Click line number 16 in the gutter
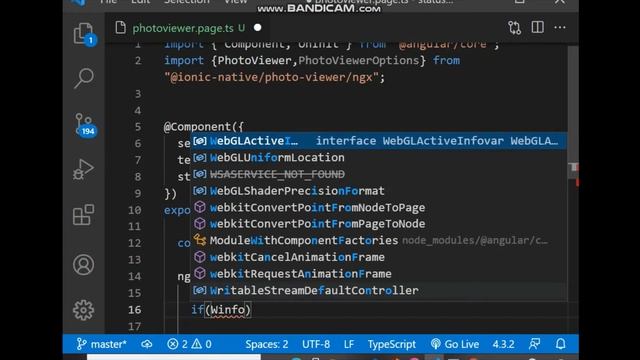 [134, 310]
